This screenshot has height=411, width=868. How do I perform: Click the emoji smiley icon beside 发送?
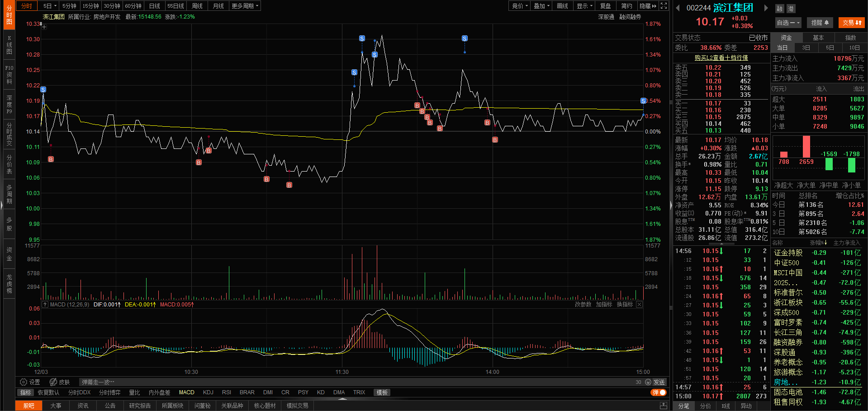648,382
